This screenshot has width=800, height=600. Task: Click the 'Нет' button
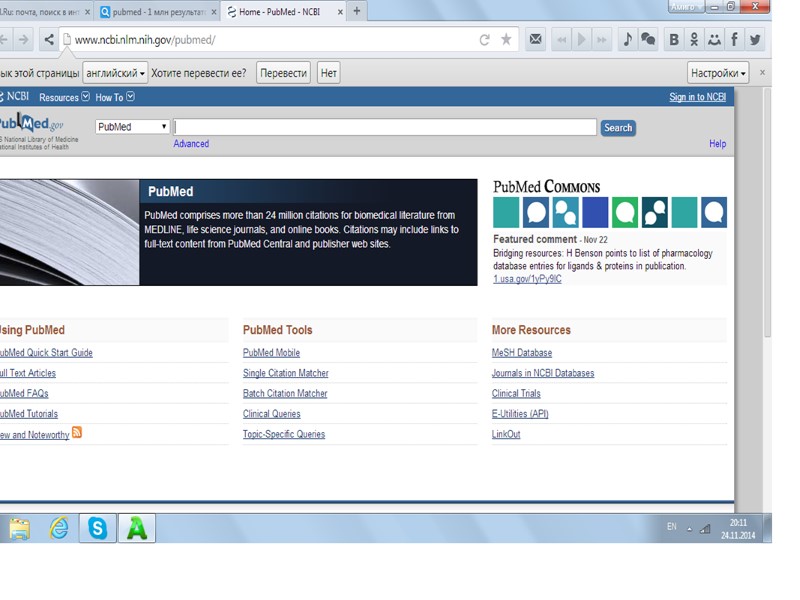329,73
